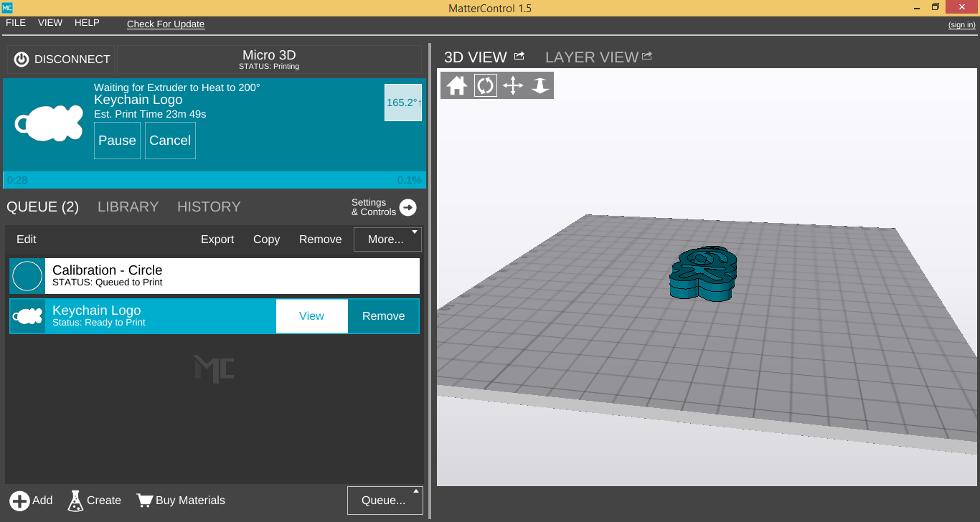Click Check For Update link

(166, 24)
